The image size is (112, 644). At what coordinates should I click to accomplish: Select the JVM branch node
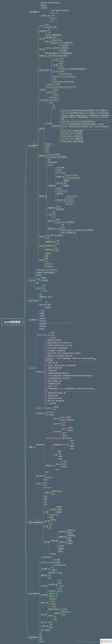31,280
